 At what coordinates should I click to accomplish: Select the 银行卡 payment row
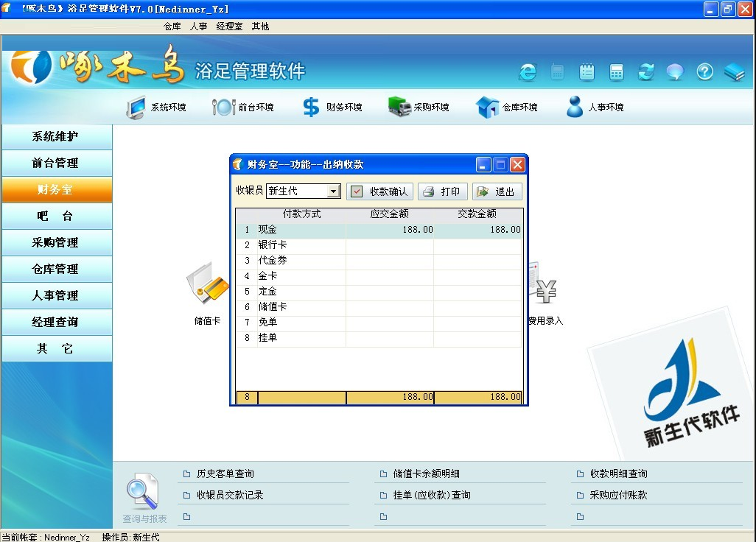[301, 245]
